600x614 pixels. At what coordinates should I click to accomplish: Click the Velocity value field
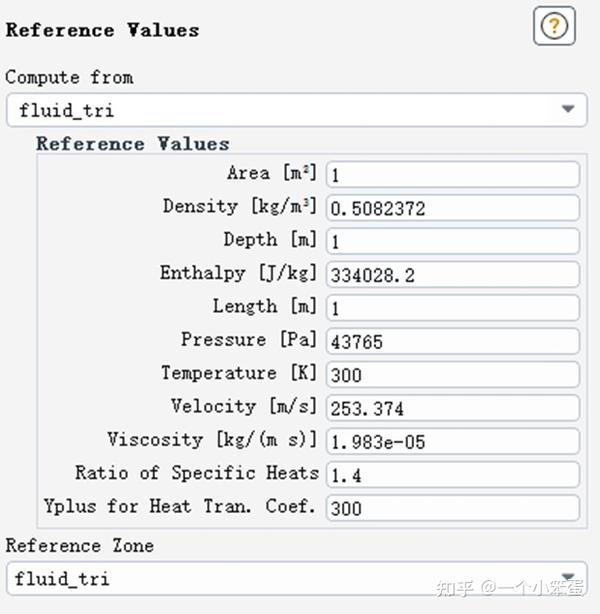452,408
